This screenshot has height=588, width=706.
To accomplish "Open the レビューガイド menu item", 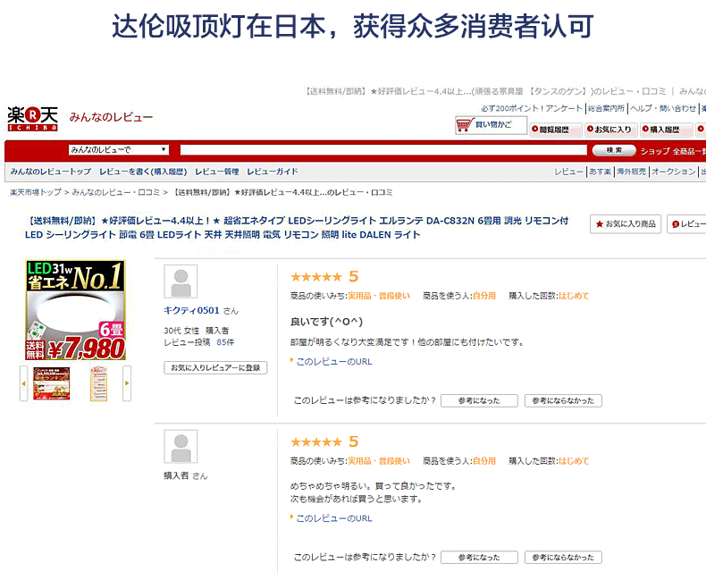I will click(x=273, y=172).
